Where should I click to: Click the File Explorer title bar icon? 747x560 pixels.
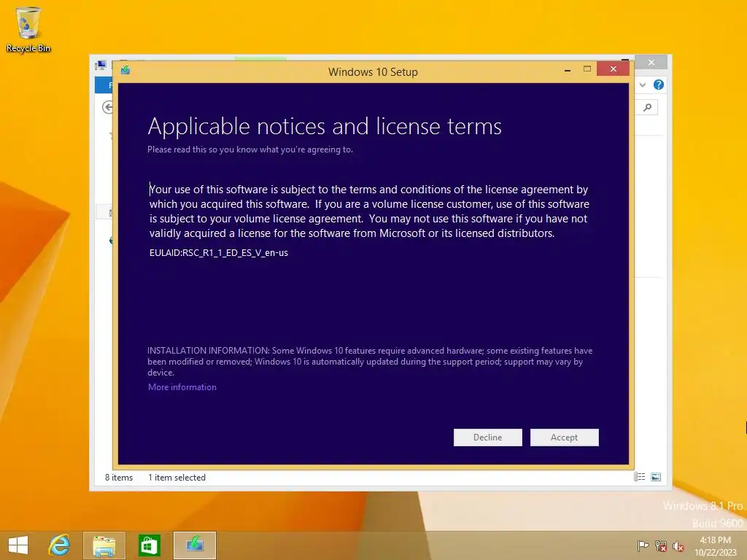click(101, 65)
